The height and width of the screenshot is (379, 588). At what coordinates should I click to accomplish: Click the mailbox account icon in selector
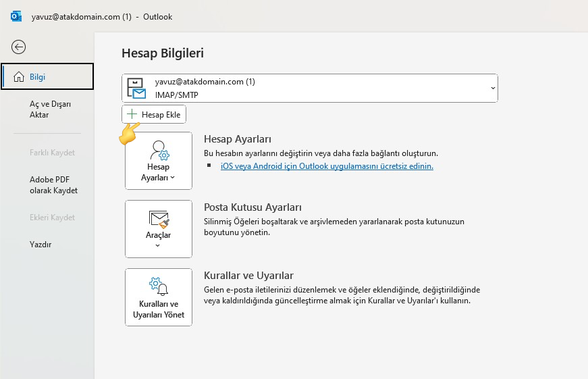tap(136, 89)
